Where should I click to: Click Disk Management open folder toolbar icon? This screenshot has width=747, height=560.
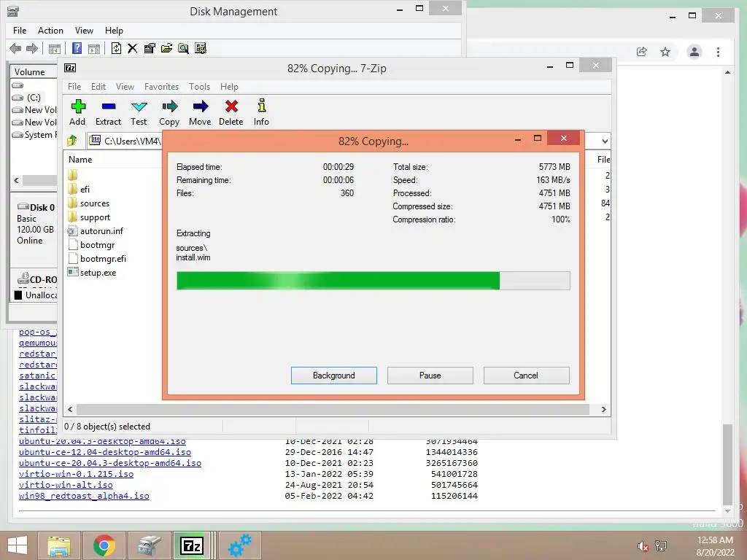click(x=166, y=48)
